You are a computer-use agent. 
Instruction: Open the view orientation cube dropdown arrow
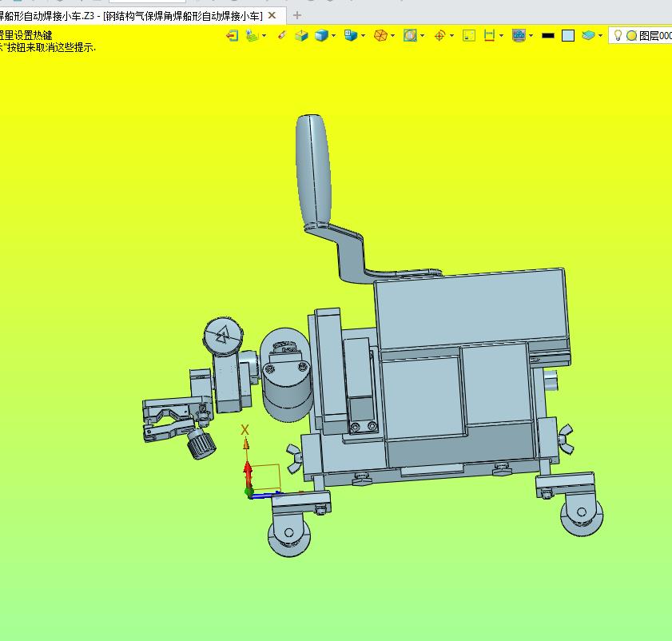pos(363,36)
